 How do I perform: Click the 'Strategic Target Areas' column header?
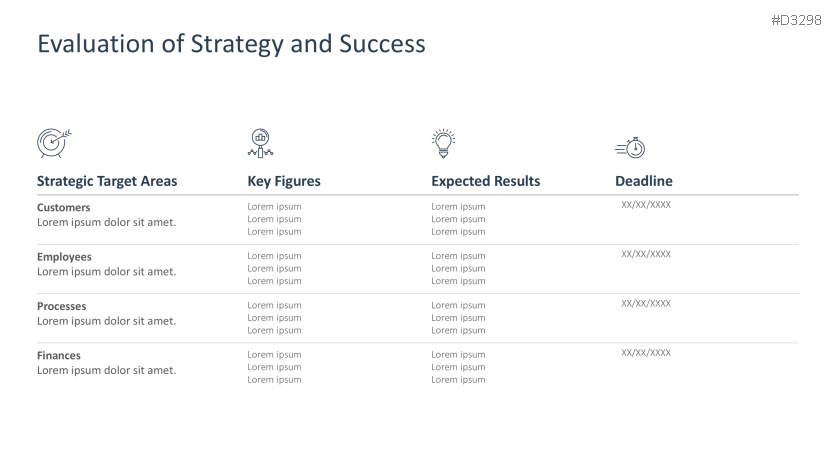pos(107,181)
